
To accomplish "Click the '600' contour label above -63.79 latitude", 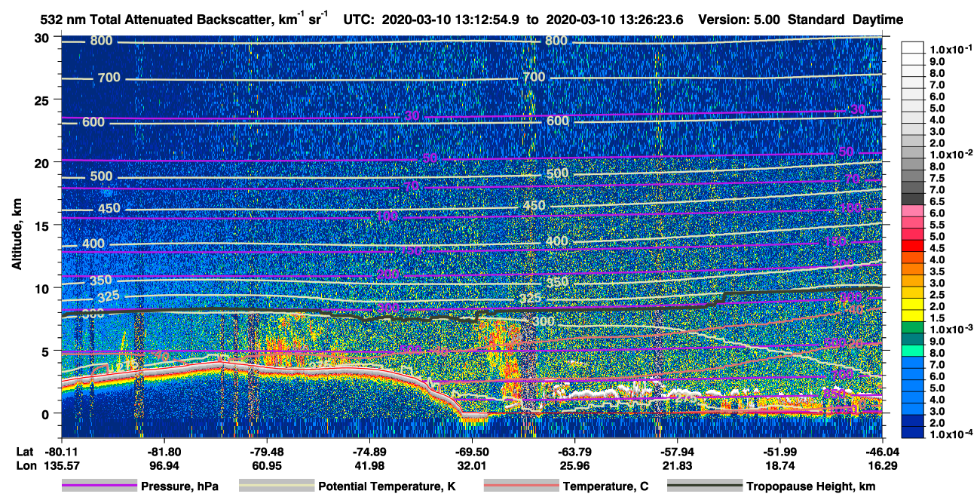I will pyautogui.click(x=558, y=121).
